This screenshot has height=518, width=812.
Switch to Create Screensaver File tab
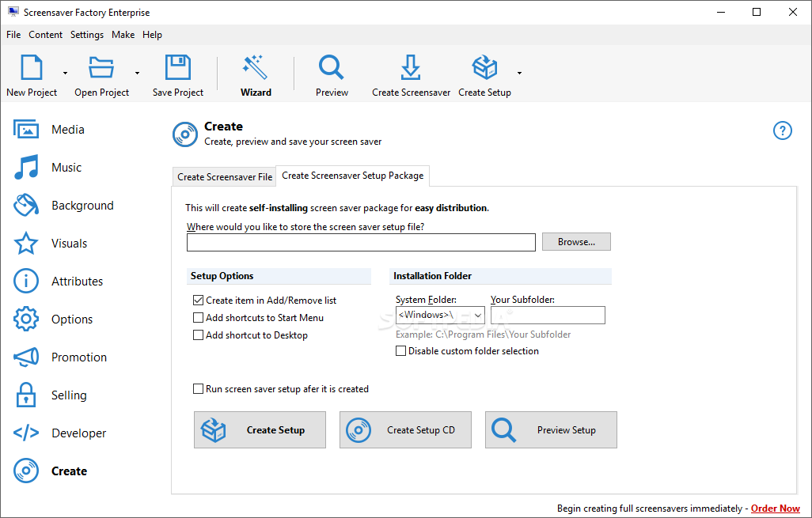pyautogui.click(x=224, y=177)
